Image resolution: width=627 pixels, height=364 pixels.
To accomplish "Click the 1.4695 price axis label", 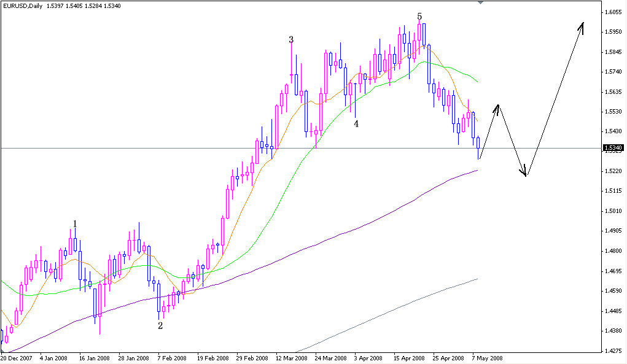I will pos(613,271).
